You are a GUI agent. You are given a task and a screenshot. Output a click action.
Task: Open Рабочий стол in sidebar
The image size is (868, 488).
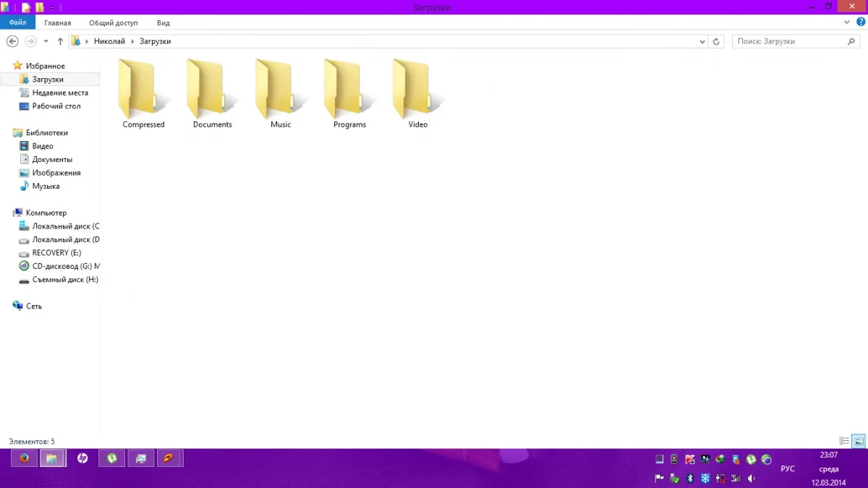click(x=50, y=106)
